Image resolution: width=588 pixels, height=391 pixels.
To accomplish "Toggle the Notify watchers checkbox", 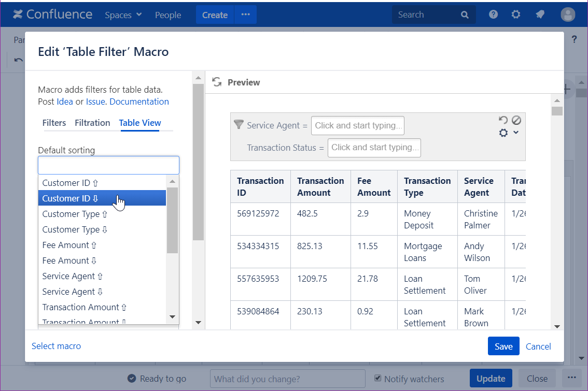I will click(378, 379).
